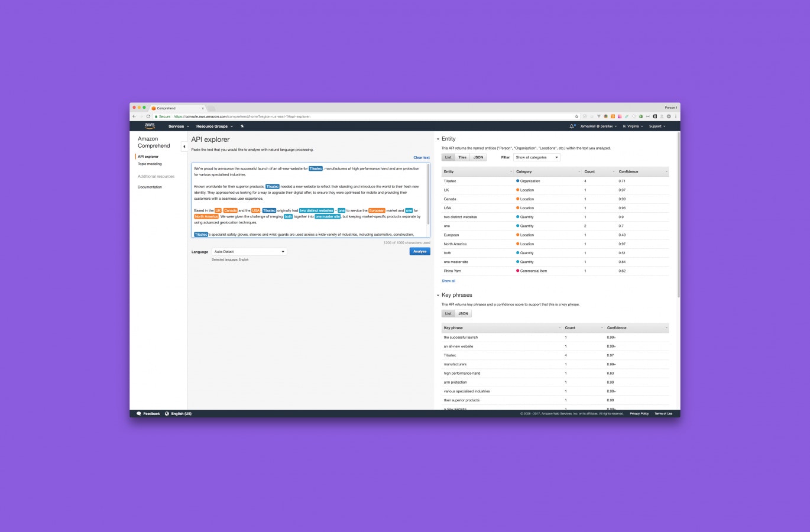This screenshot has width=810, height=532.
Task: Select the Entity List view tab
Action: (448, 157)
